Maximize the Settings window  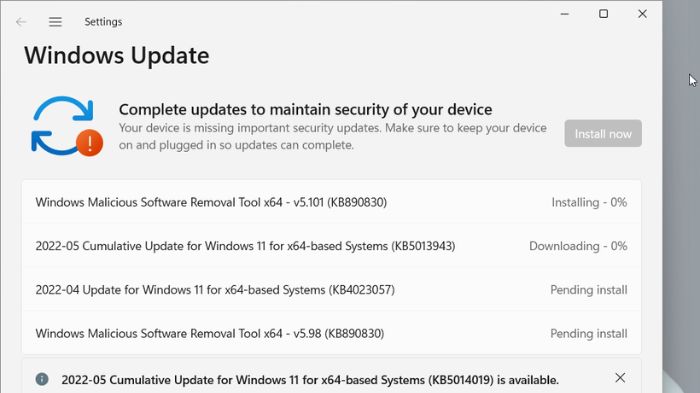coord(604,14)
